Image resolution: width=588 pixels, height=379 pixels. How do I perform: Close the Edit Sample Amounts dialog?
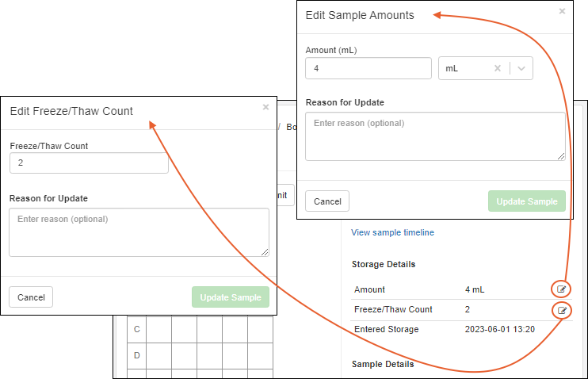pyautogui.click(x=562, y=12)
